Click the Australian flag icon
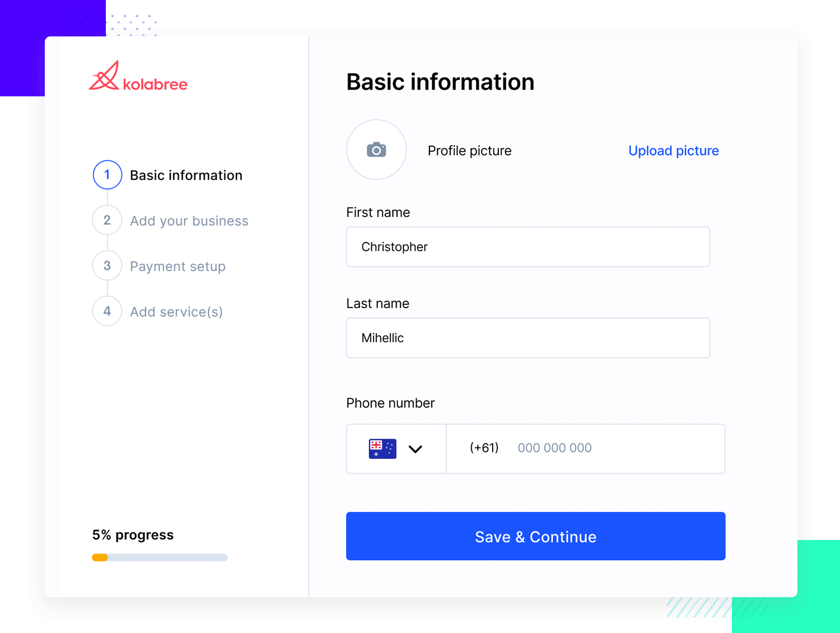Viewport: 840px width, 633px height. (382, 449)
